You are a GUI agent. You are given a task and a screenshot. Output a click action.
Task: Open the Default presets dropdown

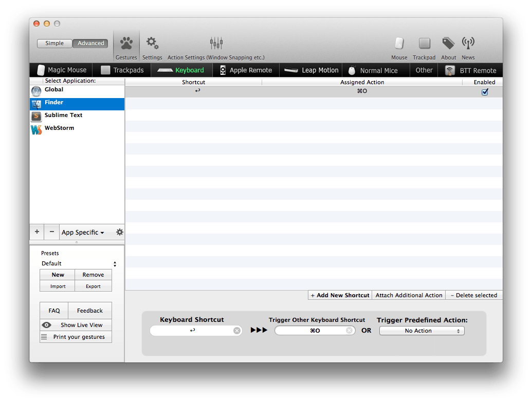79,263
